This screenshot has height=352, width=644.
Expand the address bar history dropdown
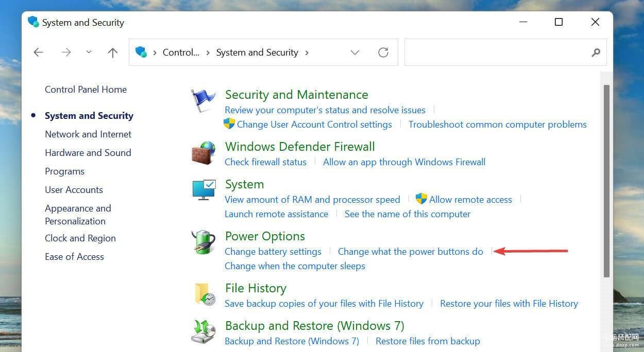tap(355, 52)
